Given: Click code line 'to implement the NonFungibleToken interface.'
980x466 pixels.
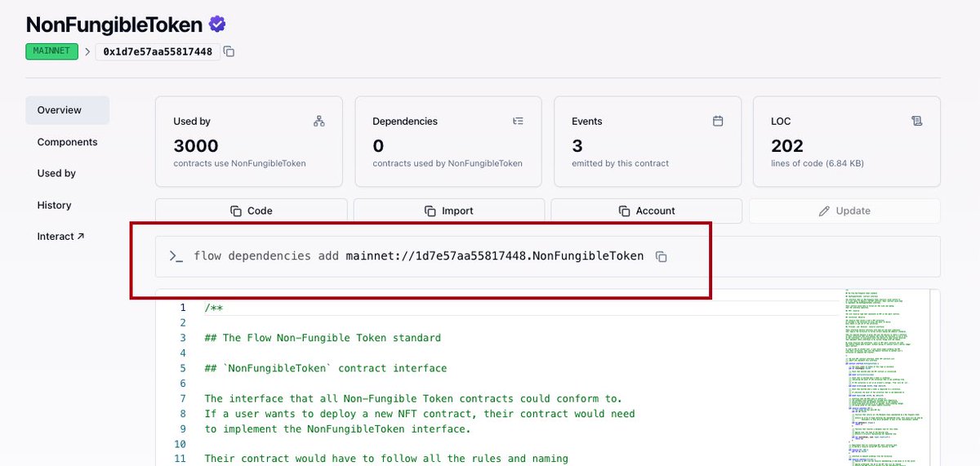Looking at the screenshot, I should (x=338, y=429).
